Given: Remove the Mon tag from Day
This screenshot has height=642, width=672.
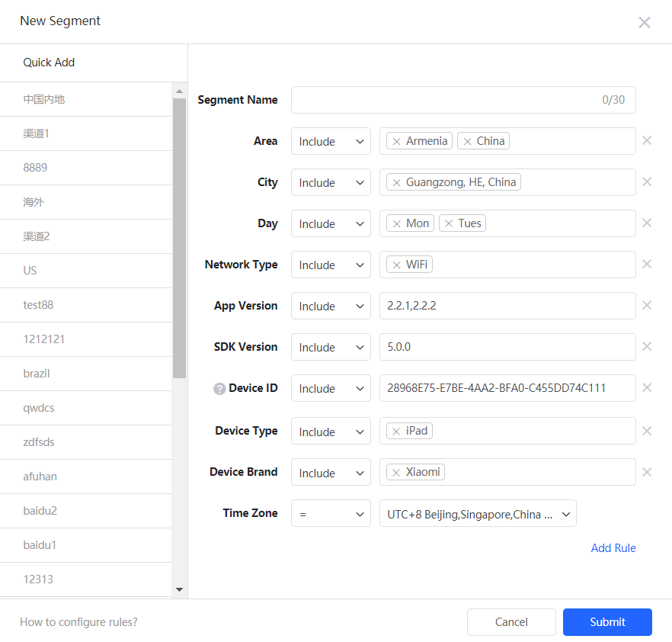Looking at the screenshot, I should [x=396, y=224].
